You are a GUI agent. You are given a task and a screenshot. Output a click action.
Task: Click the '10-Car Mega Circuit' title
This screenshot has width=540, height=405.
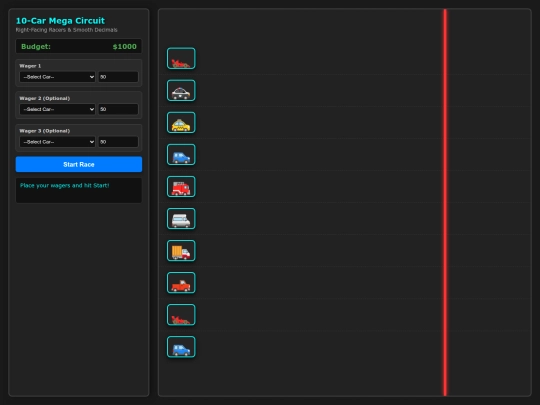click(60, 21)
